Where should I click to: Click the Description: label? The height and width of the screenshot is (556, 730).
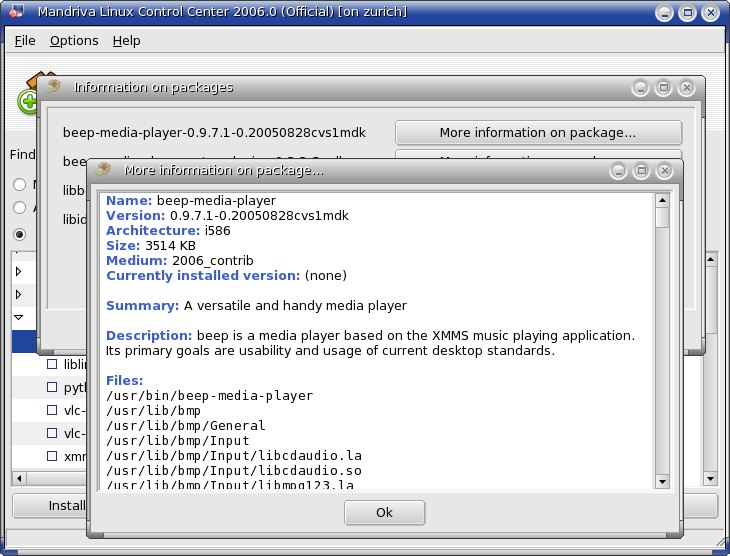(149, 335)
